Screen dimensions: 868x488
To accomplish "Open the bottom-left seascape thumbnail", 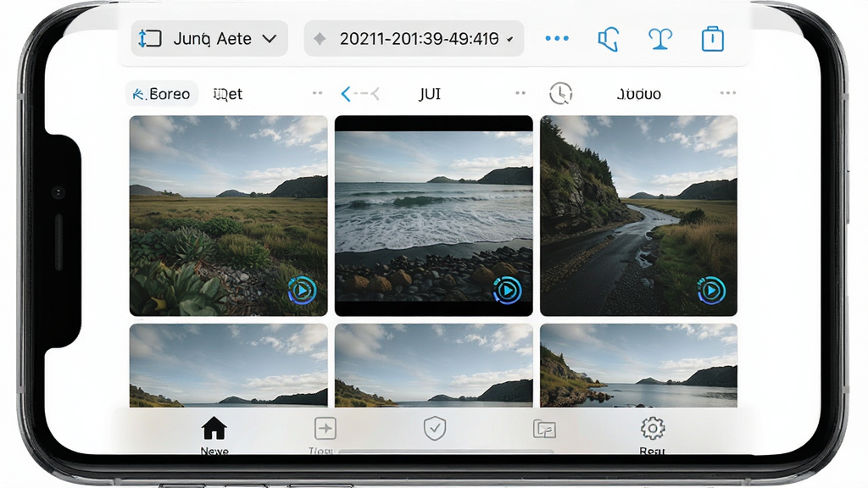I will pyautogui.click(x=228, y=366).
